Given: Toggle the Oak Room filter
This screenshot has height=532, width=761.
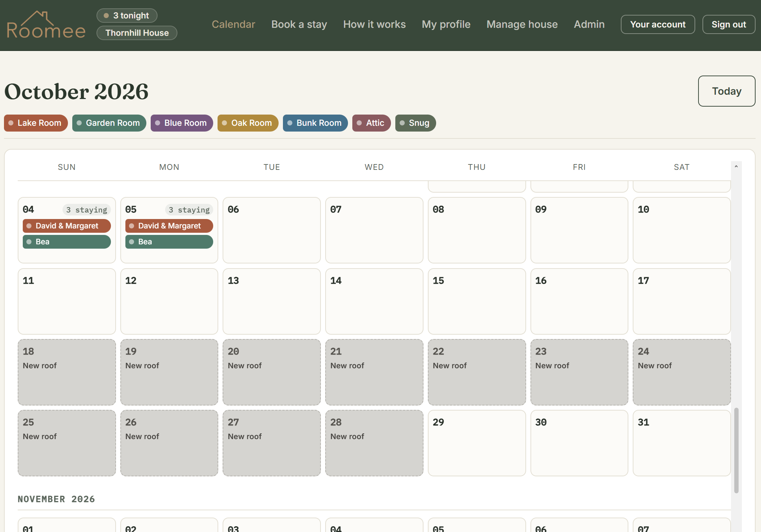Looking at the screenshot, I should [248, 123].
